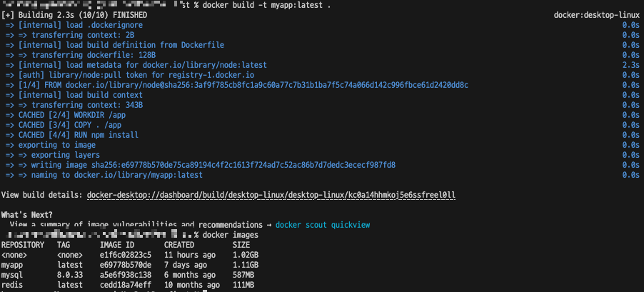Click the 8.0.33 tag value

70,275
